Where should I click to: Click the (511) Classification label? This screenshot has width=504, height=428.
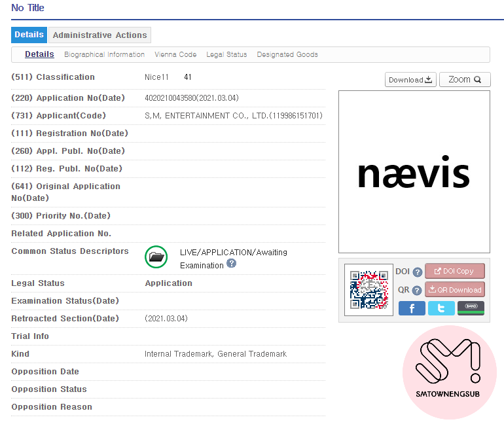(53, 77)
